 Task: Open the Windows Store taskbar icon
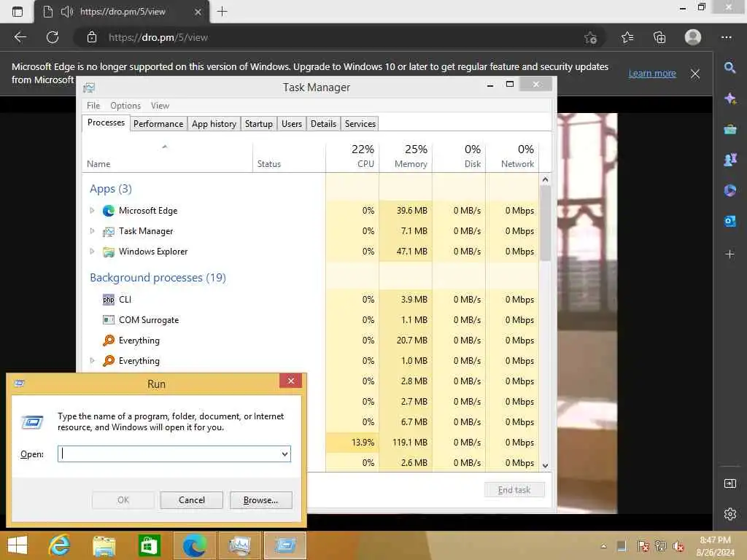coord(149,545)
